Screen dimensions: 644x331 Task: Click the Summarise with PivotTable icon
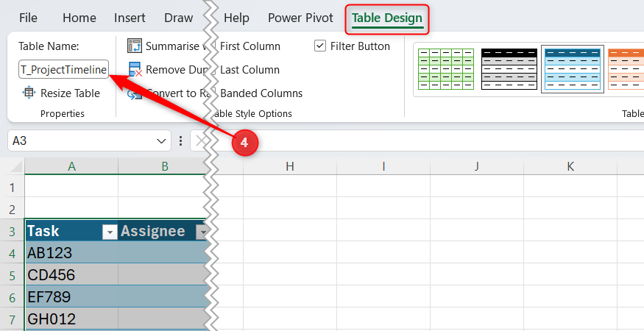click(135, 46)
